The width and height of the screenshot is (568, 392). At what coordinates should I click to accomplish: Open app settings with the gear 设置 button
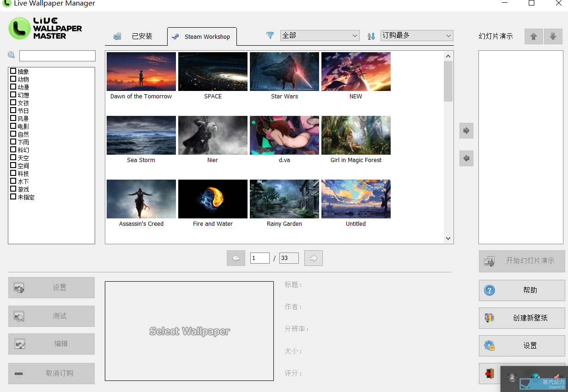tap(522, 346)
